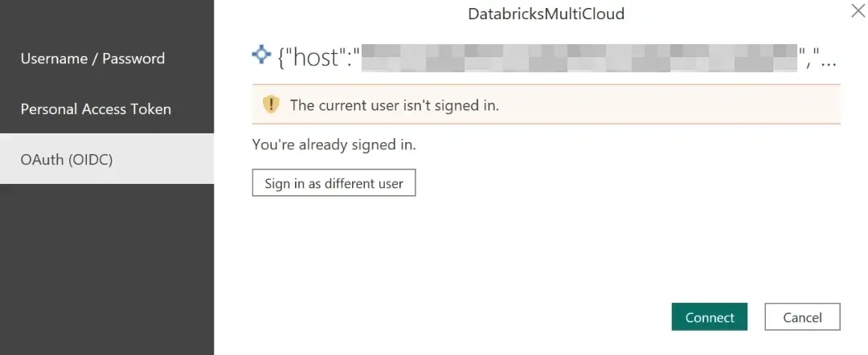
Task: Switch to the Username / Password tab
Action: point(92,59)
